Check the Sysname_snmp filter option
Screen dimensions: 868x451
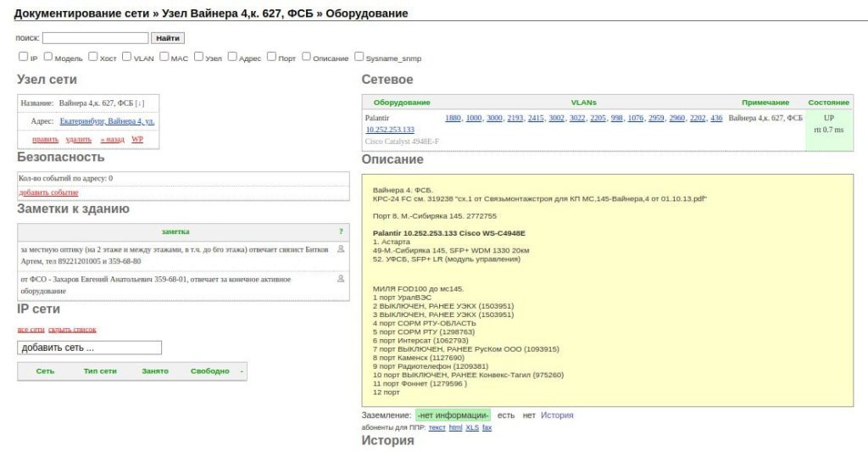pos(359,58)
